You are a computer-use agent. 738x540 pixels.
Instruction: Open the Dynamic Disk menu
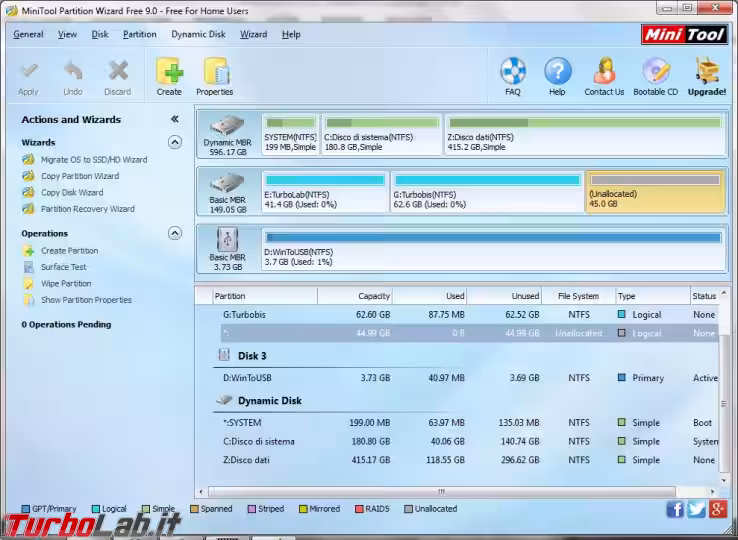pyautogui.click(x=198, y=34)
